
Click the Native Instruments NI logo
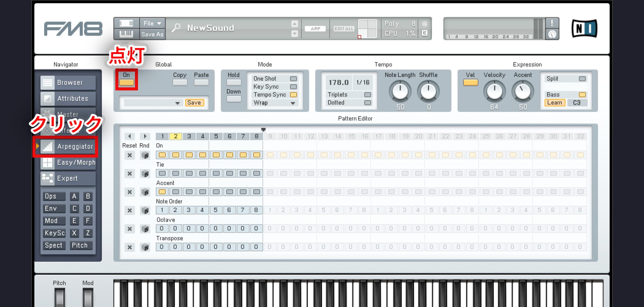point(585,29)
